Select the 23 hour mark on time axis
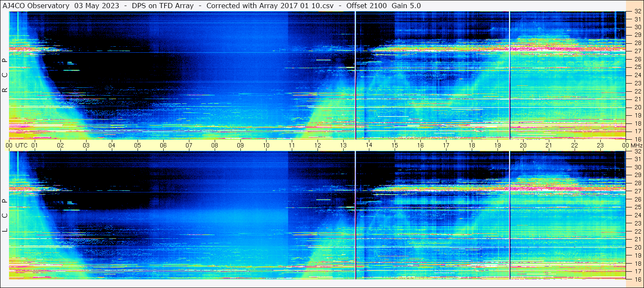The height and width of the screenshot is (288, 644). (600, 145)
